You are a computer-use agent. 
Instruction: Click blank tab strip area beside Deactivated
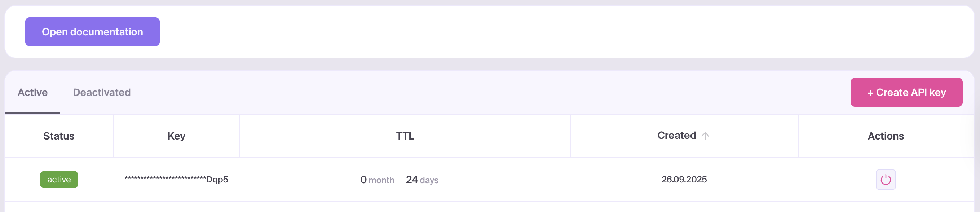tap(456, 93)
